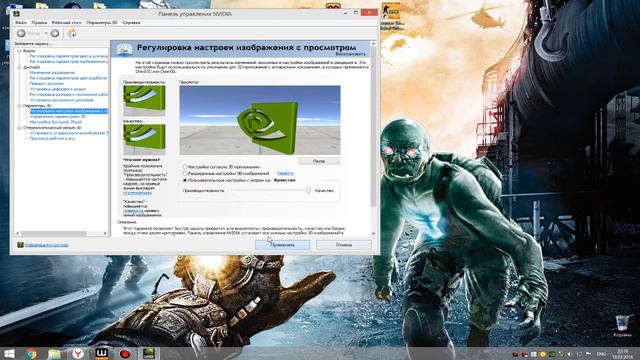Open the 'Файл' menu

[21, 22]
